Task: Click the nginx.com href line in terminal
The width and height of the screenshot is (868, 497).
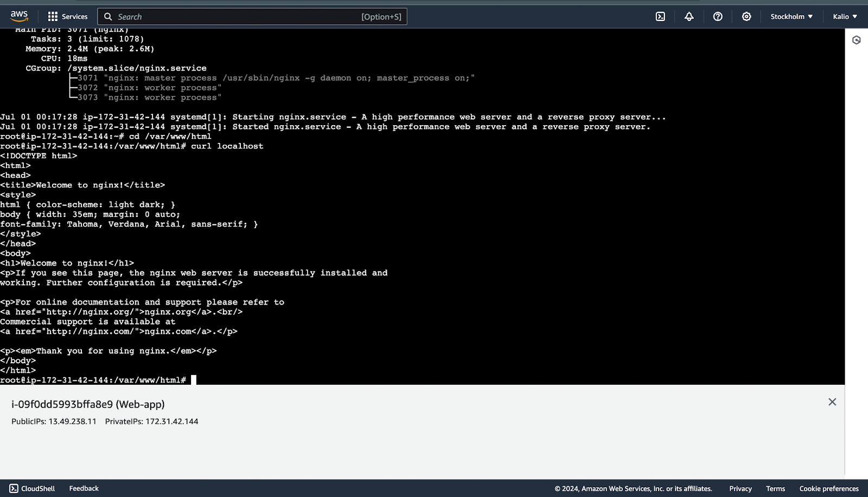Action: click(119, 331)
